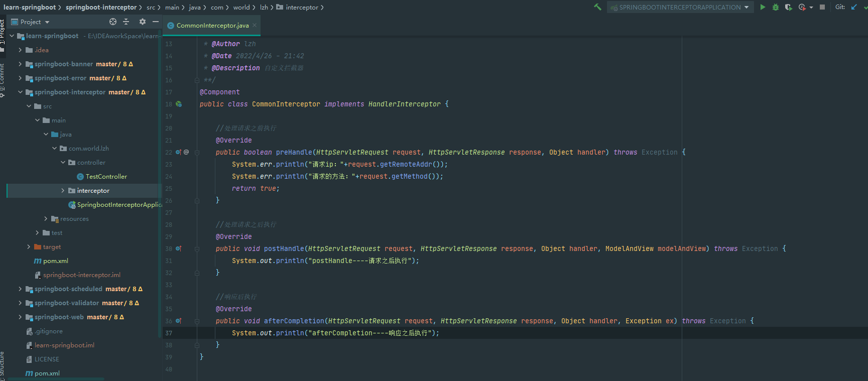
Task: Expand the springboot-banner module arrow
Action: click(20, 64)
